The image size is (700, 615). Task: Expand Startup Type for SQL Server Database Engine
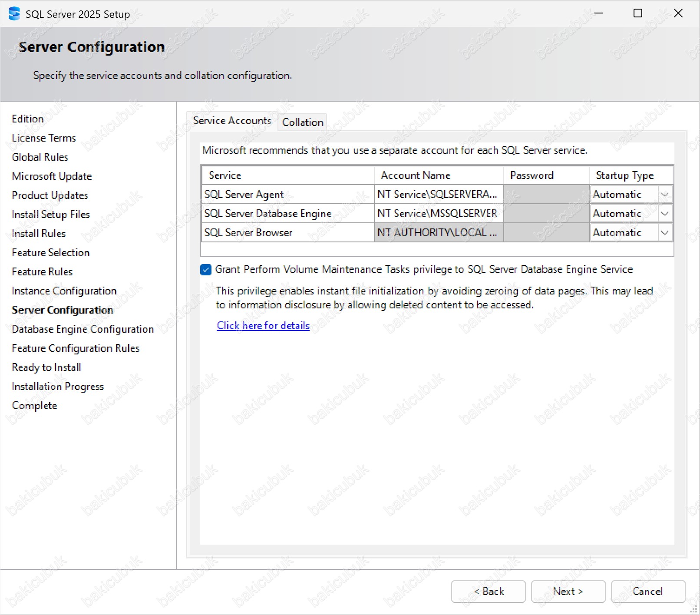click(664, 214)
